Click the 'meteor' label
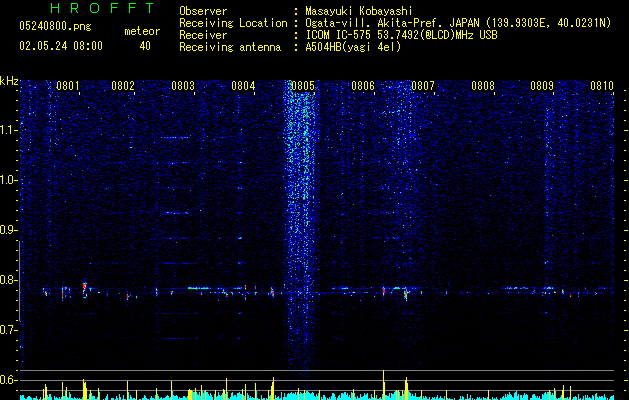This screenshot has width=629, height=400. coord(142,31)
